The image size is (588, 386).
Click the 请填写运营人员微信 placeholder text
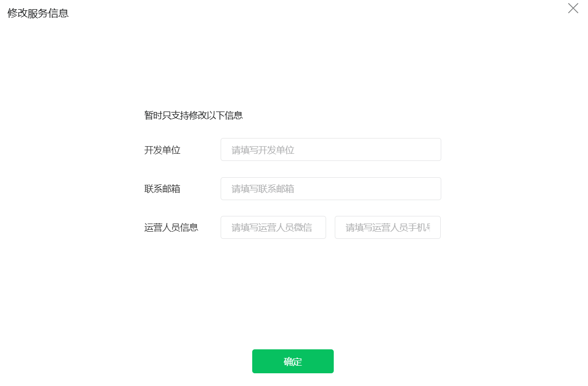tap(272, 228)
